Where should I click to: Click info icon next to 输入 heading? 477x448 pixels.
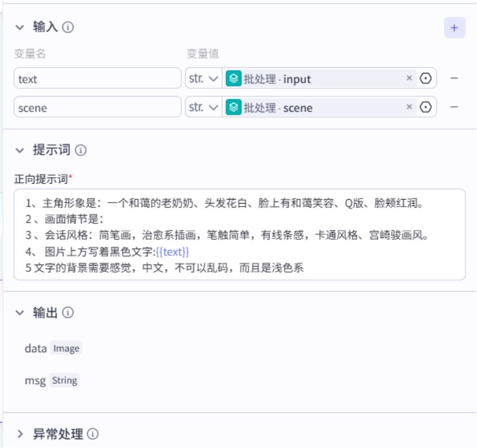[68, 27]
